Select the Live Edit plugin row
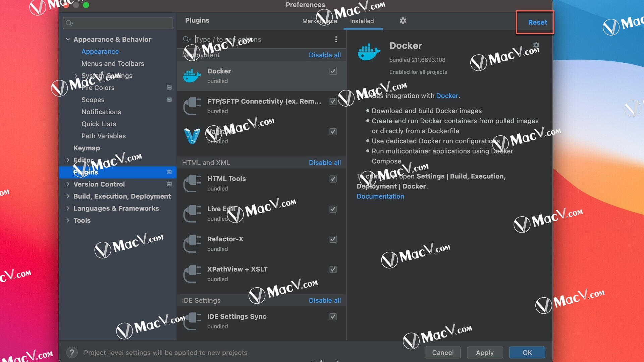This screenshot has height=362, width=644. 262,214
